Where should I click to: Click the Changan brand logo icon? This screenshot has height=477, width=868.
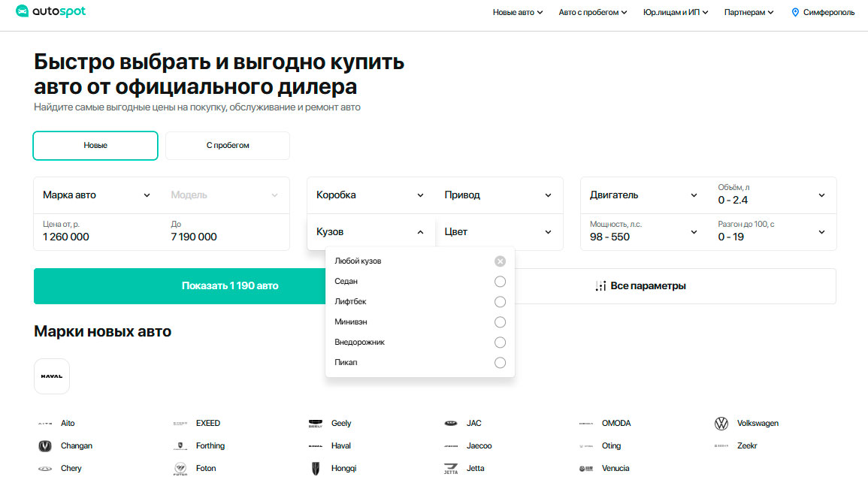pyautogui.click(x=45, y=446)
